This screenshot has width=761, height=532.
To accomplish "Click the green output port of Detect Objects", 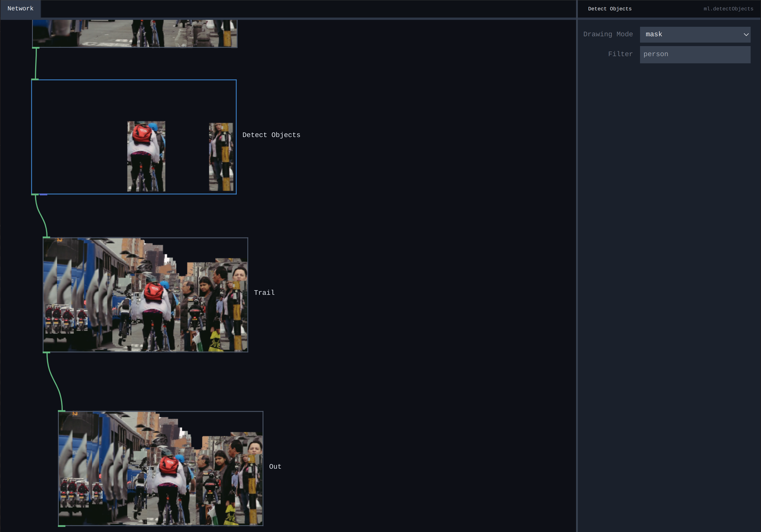I will tap(35, 194).
